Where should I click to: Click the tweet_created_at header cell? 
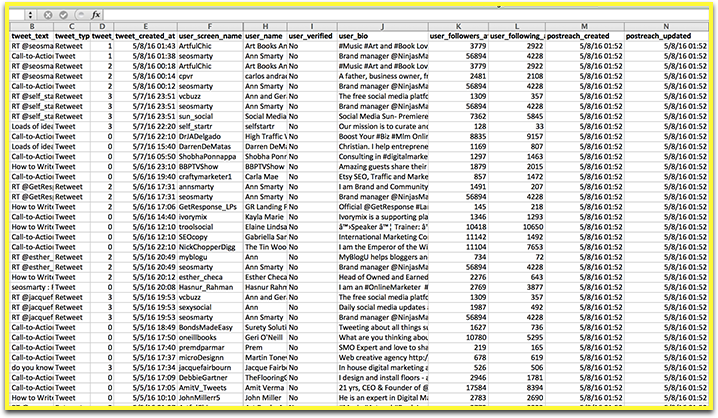click(x=146, y=36)
